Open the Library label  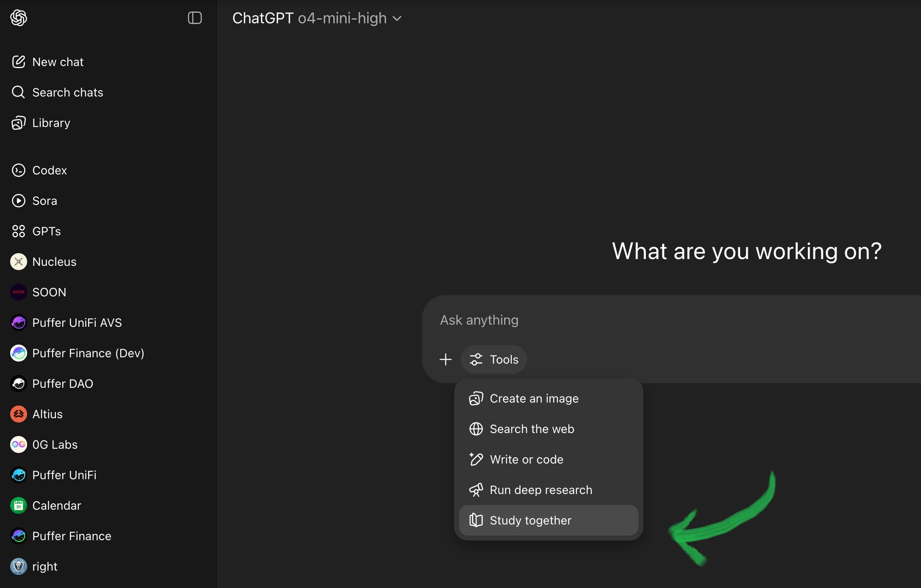coord(51,123)
